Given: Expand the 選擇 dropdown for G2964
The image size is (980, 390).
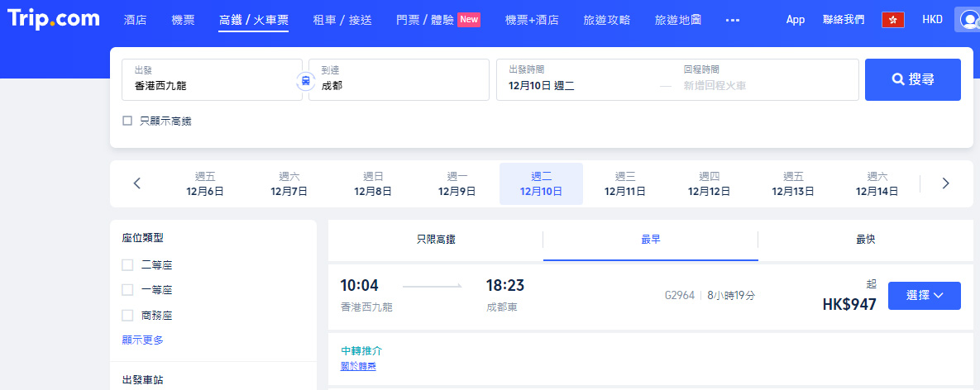Looking at the screenshot, I should pyautogui.click(x=924, y=296).
